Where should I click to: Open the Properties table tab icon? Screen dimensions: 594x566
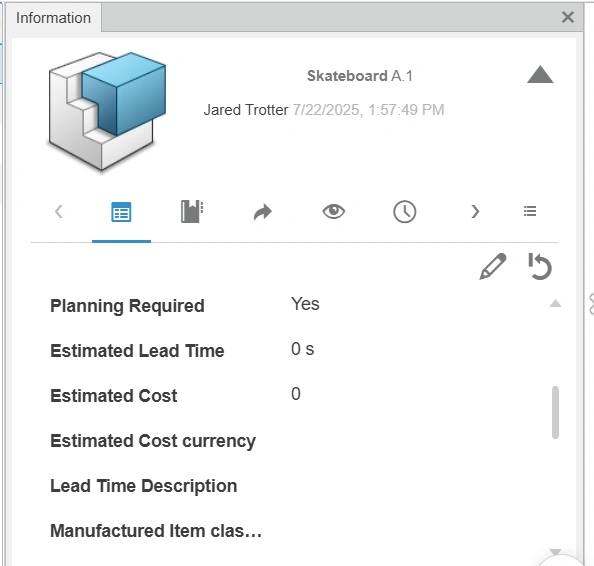[121, 212]
